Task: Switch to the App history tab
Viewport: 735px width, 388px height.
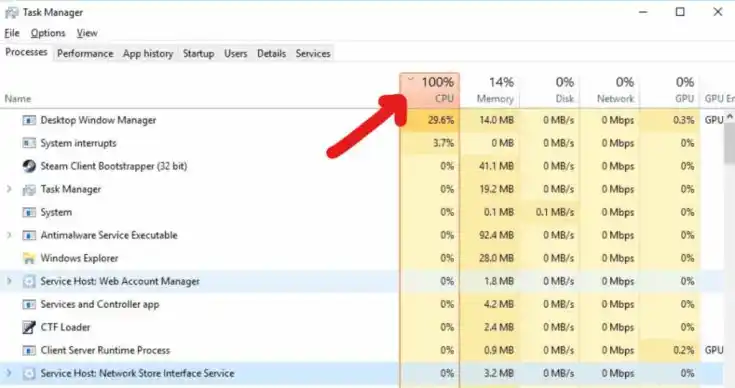Action: tap(148, 54)
